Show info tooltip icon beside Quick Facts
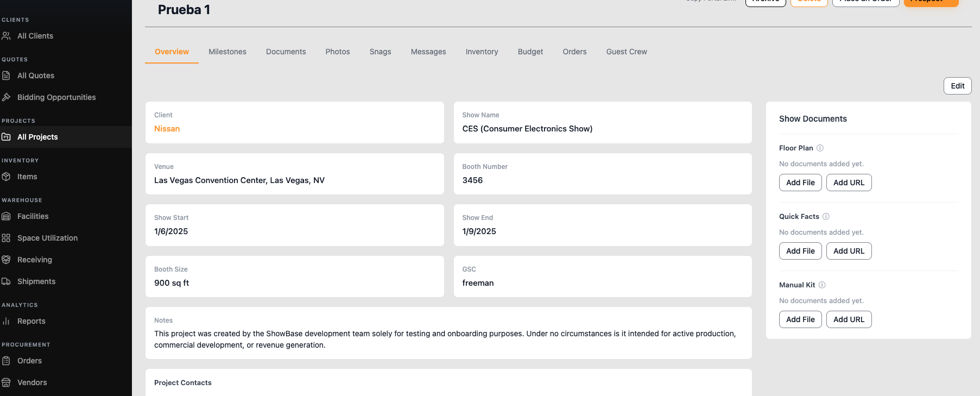This screenshot has height=396, width=980. (x=826, y=216)
